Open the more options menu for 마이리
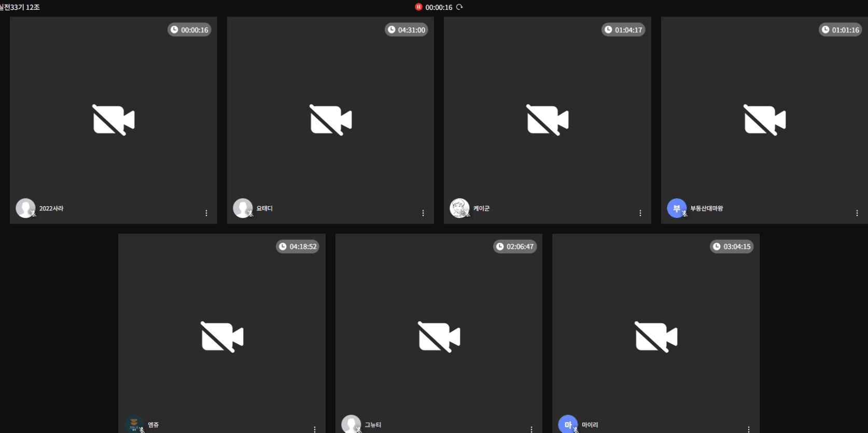This screenshot has width=868, height=433. coord(749,429)
